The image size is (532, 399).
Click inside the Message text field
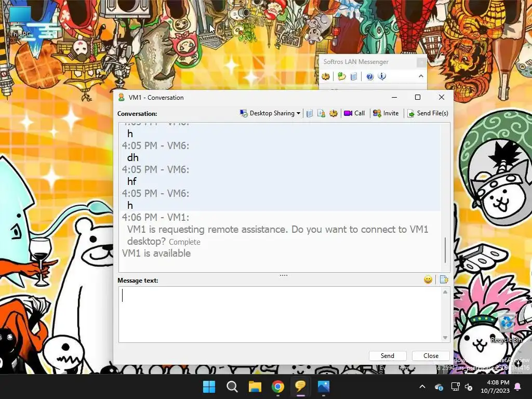280,314
